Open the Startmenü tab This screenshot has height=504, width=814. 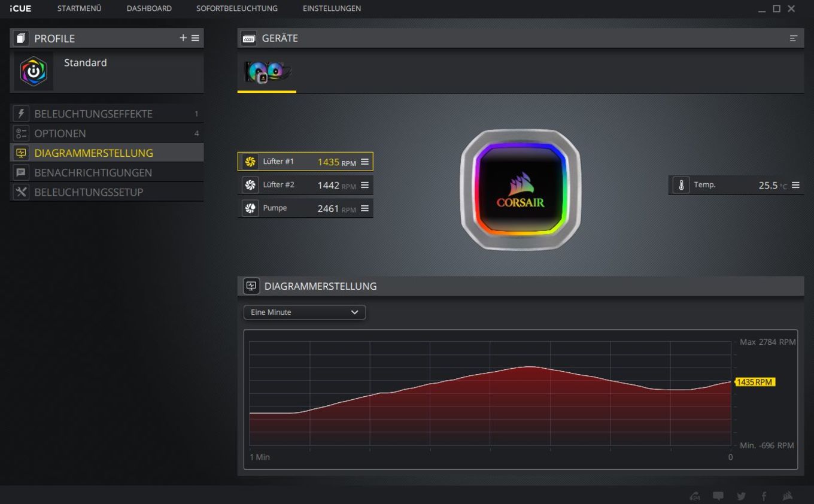click(80, 8)
